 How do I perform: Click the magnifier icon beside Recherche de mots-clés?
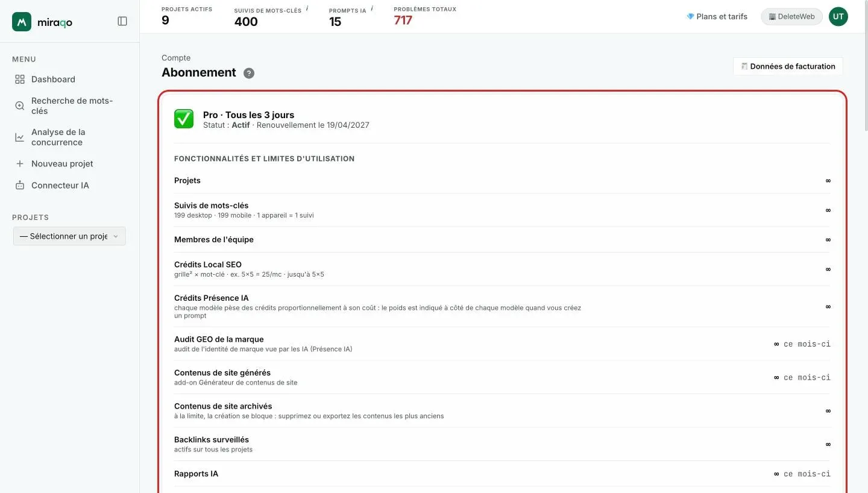[20, 105]
